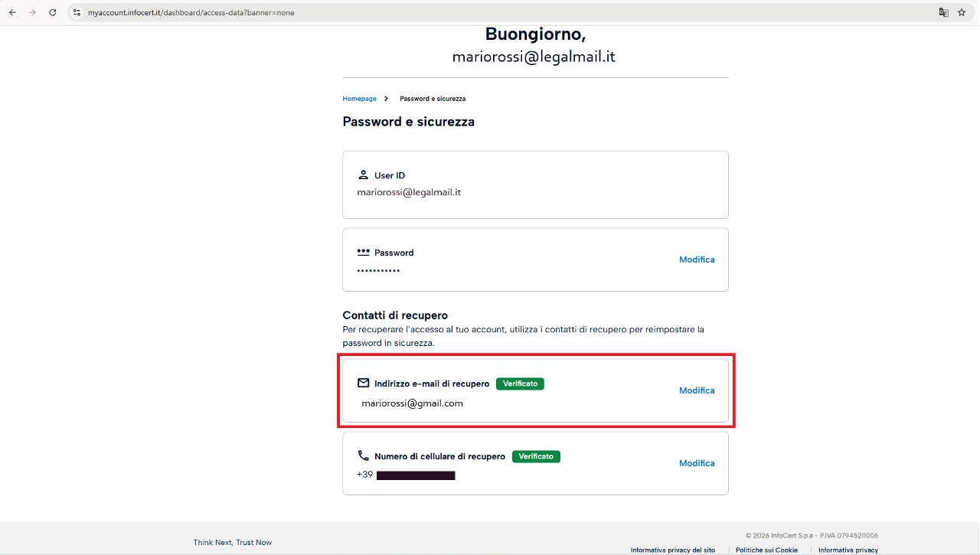Screen dimensions: 980x555
Task: Click the phone icon for recovery number
Action: click(364, 455)
